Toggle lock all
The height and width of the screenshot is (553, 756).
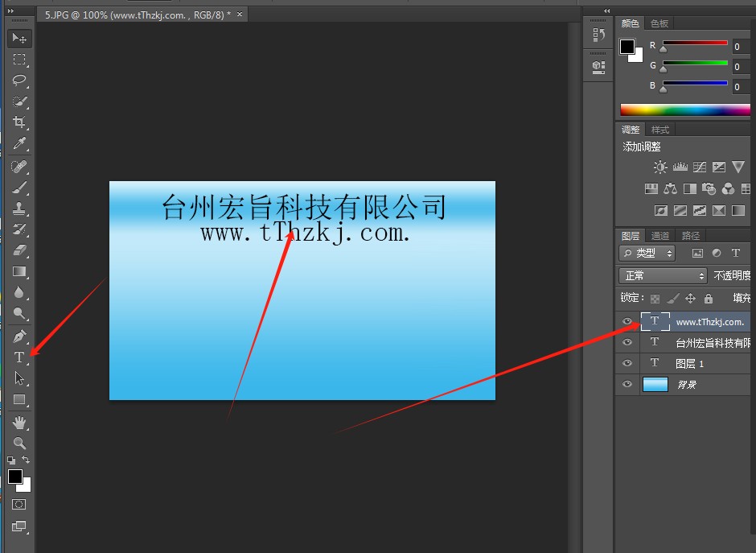click(x=709, y=299)
